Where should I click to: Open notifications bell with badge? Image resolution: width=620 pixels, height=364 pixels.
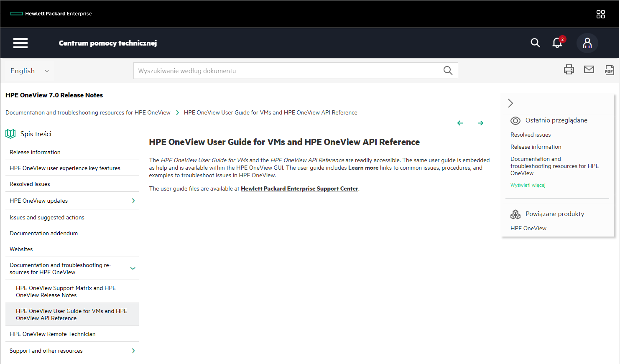558,42
